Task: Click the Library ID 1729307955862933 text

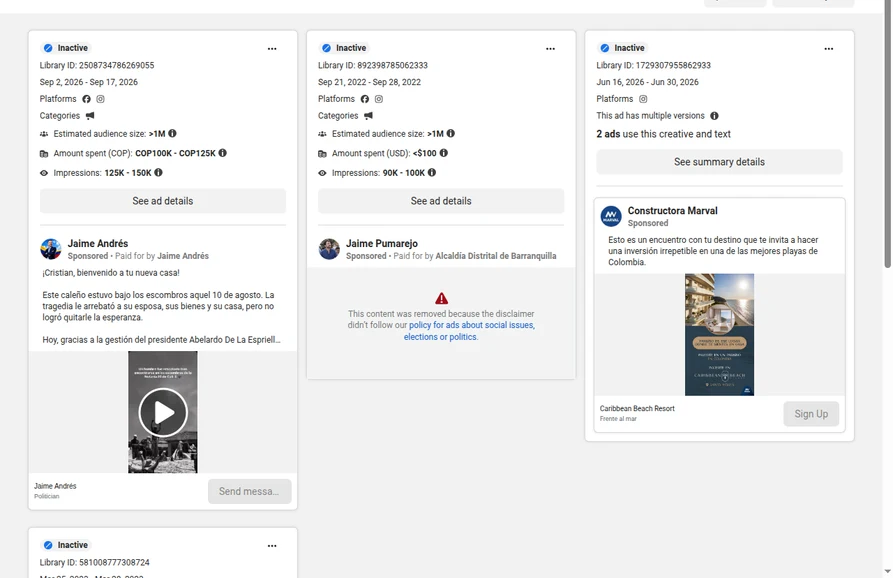Action: click(653, 65)
